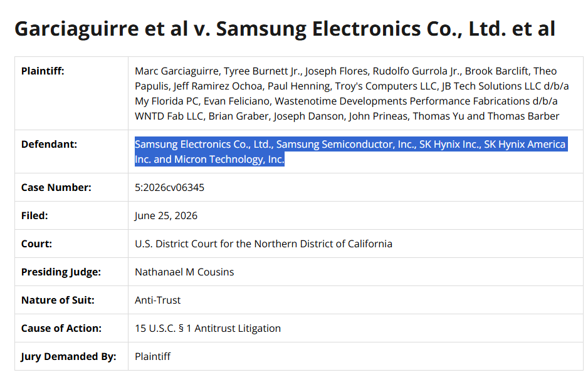Click judge name Nathanael M Cousins
588x375 pixels.
(184, 272)
